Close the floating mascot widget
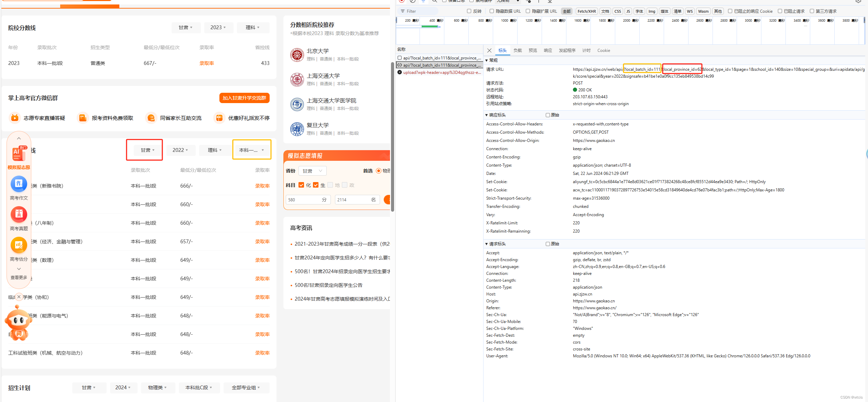The width and height of the screenshot is (868, 402). pyautogui.click(x=19, y=297)
